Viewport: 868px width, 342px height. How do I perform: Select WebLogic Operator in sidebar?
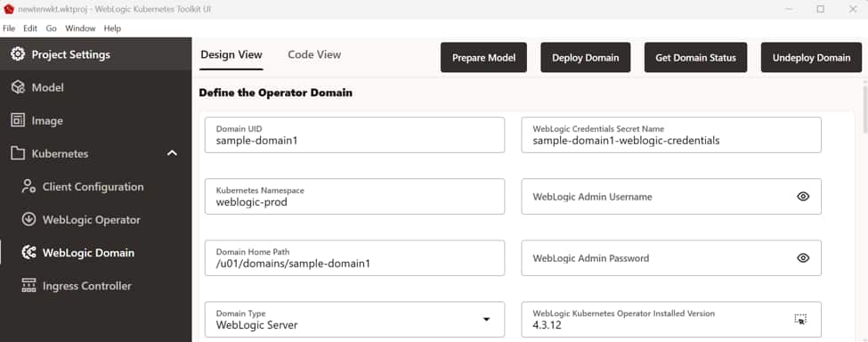point(96,220)
